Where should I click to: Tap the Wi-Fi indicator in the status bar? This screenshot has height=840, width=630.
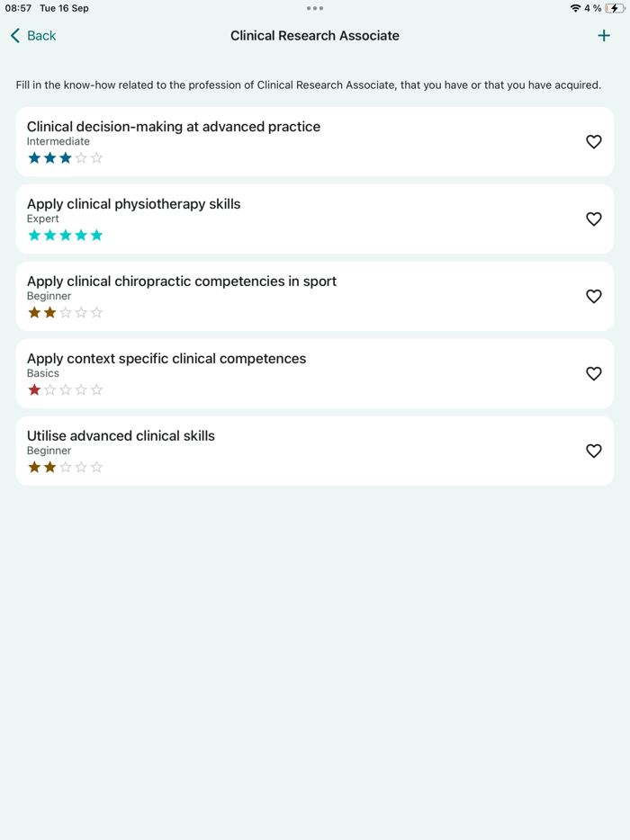(575, 8)
